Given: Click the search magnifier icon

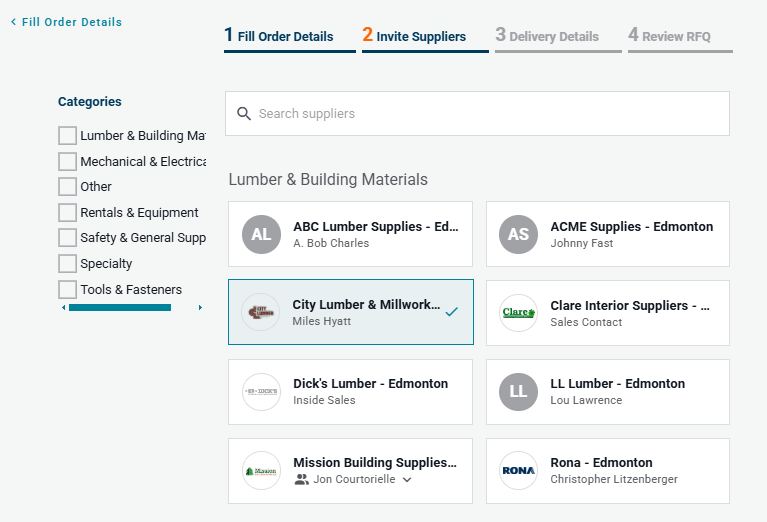Looking at the screenshot, I should pos(244,113).
